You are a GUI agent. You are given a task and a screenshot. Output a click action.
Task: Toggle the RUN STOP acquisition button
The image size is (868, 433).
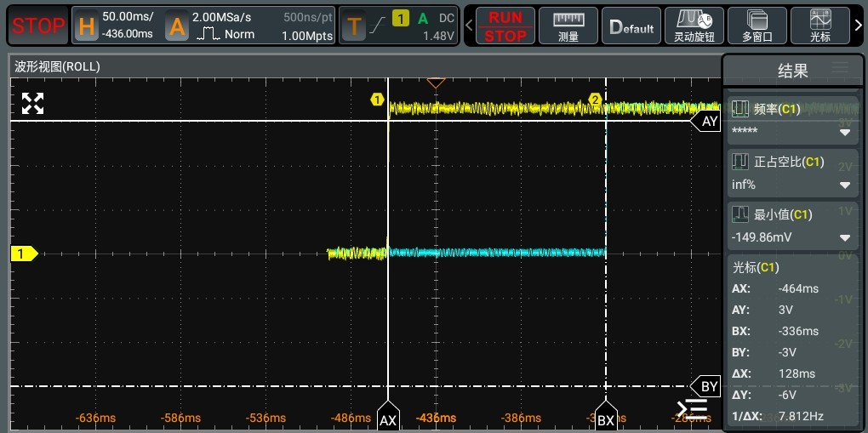pyautogui.click(x=505, y=26)
